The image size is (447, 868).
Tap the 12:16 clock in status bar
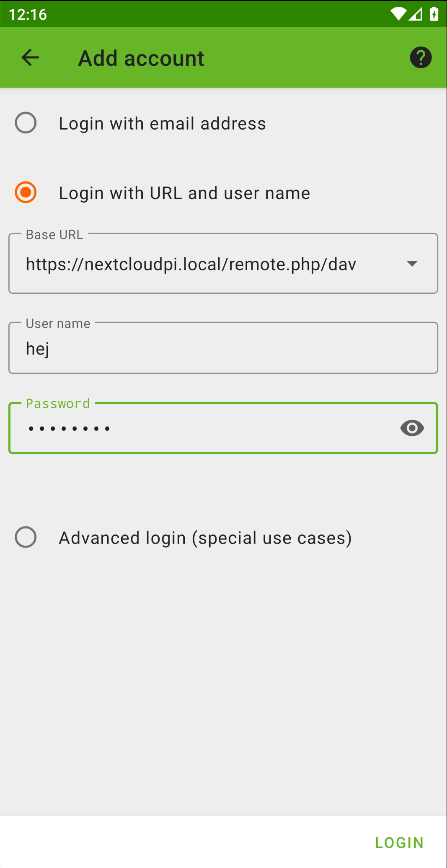[28, 14]
